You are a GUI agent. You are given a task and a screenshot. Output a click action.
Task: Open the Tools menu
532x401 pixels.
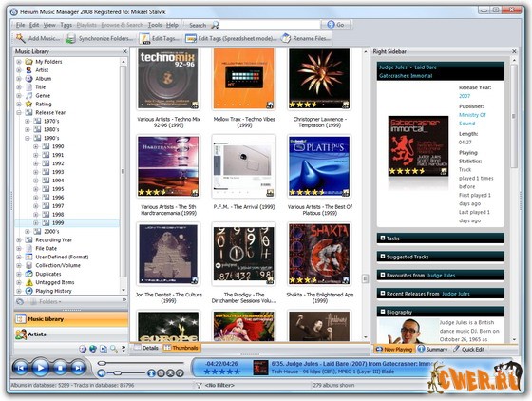[155, 25]
